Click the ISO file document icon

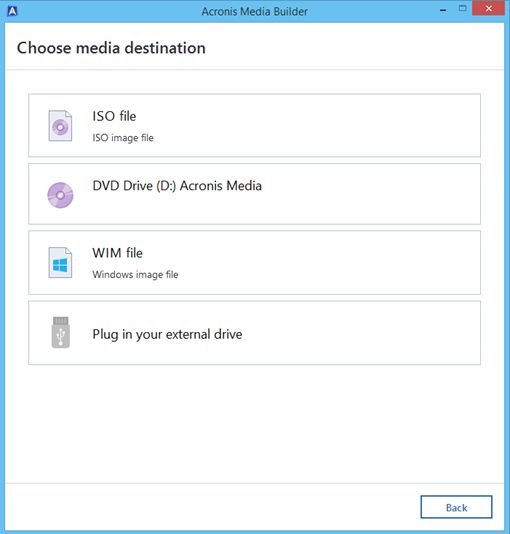(60, 126)
